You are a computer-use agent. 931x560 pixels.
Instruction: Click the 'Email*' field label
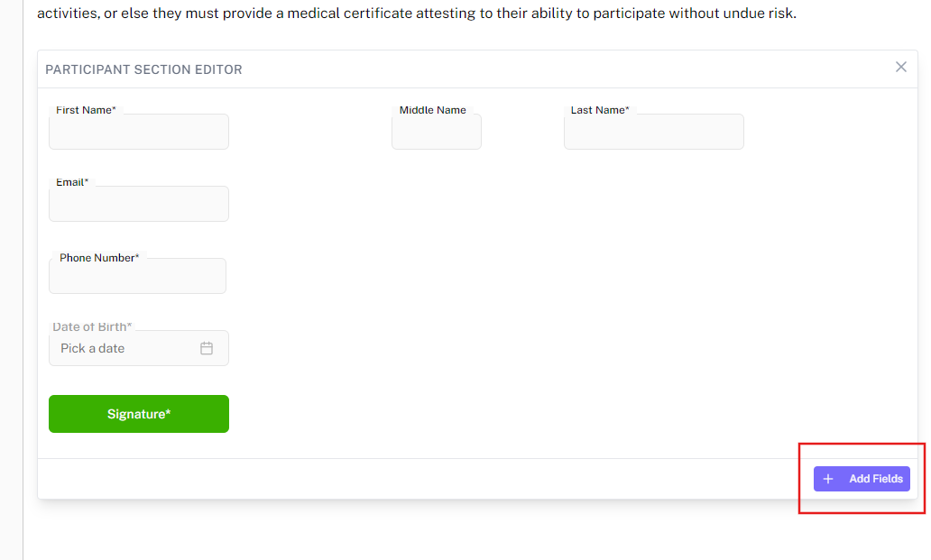click(x=72, y=182)
